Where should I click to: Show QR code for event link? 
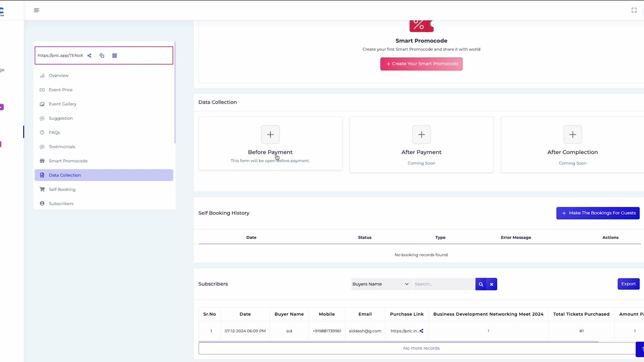tap(114, 56)
